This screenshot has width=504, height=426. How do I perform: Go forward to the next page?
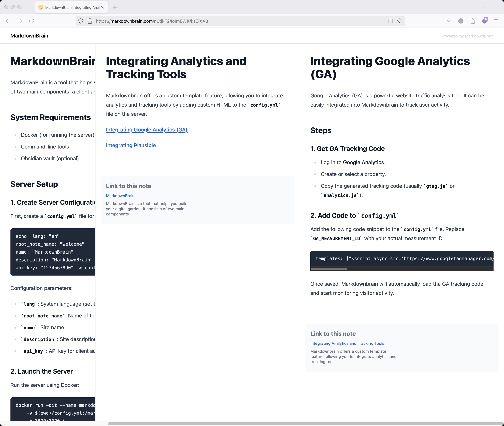tap(19, 21)
